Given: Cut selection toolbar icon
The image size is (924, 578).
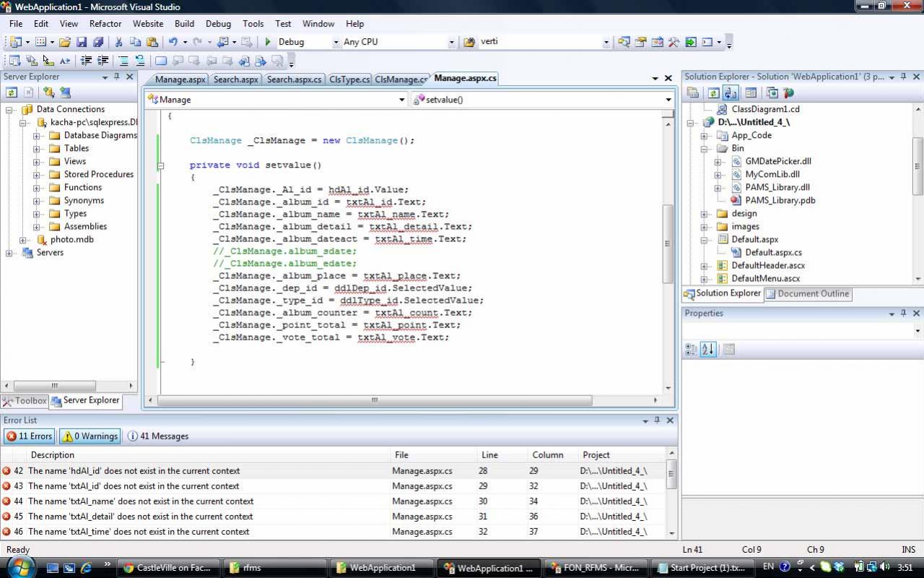Looking at the screenshot, I should 119,42.
